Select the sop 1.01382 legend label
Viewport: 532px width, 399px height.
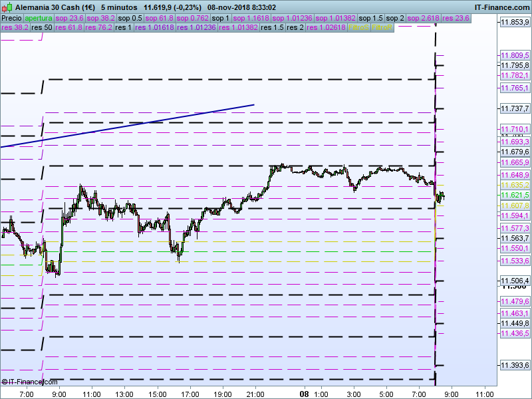coord(335,18)
